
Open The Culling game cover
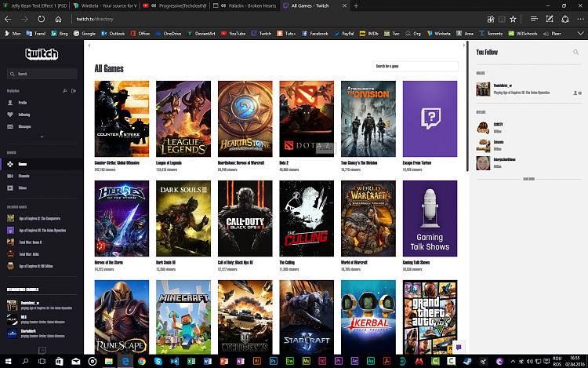(x=307, y=219)
